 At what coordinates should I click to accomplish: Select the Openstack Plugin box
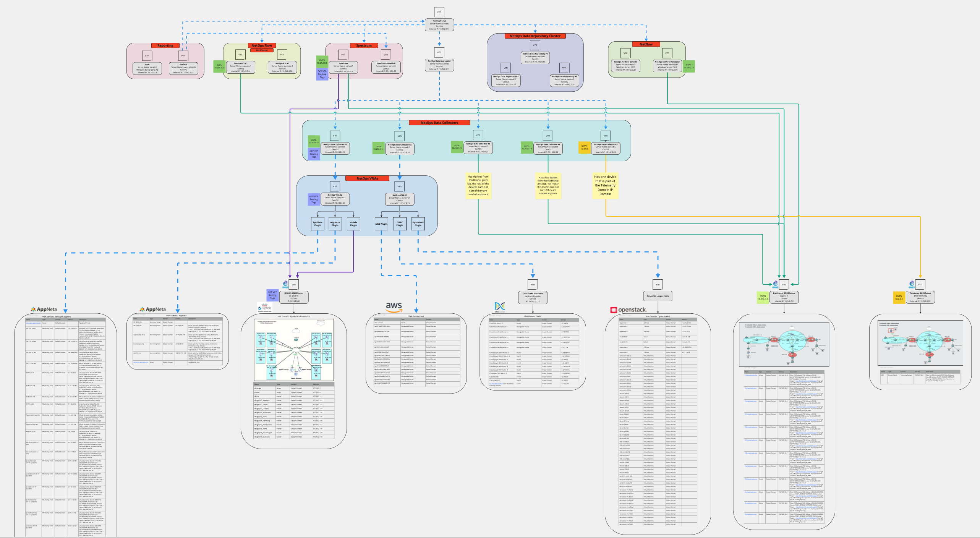[418, 224]
